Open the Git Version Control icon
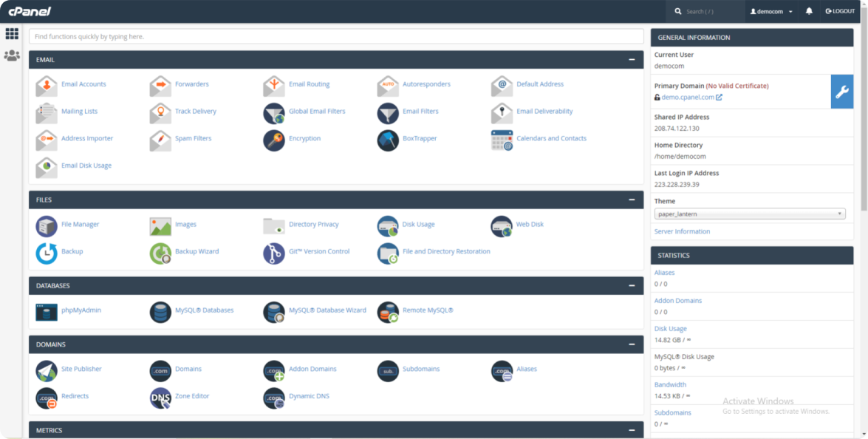Image resolution: width=868 pixels, height=439 pixels. click(274, 253)
